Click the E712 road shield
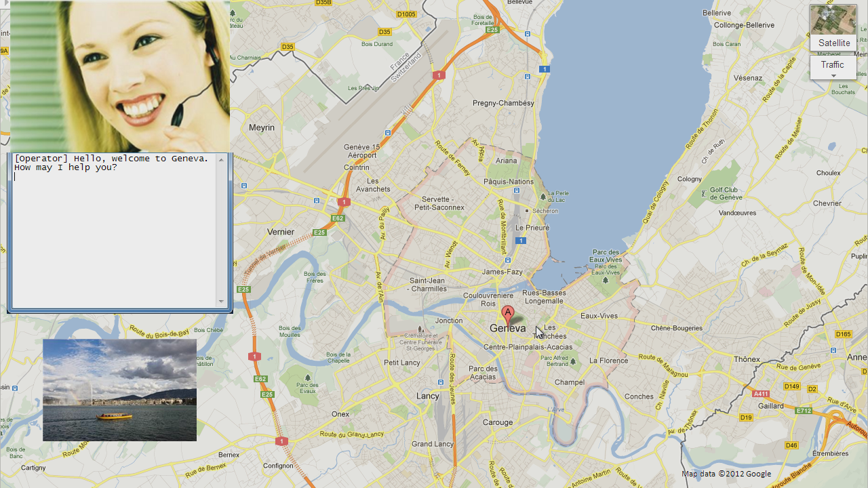 [804, 411]
